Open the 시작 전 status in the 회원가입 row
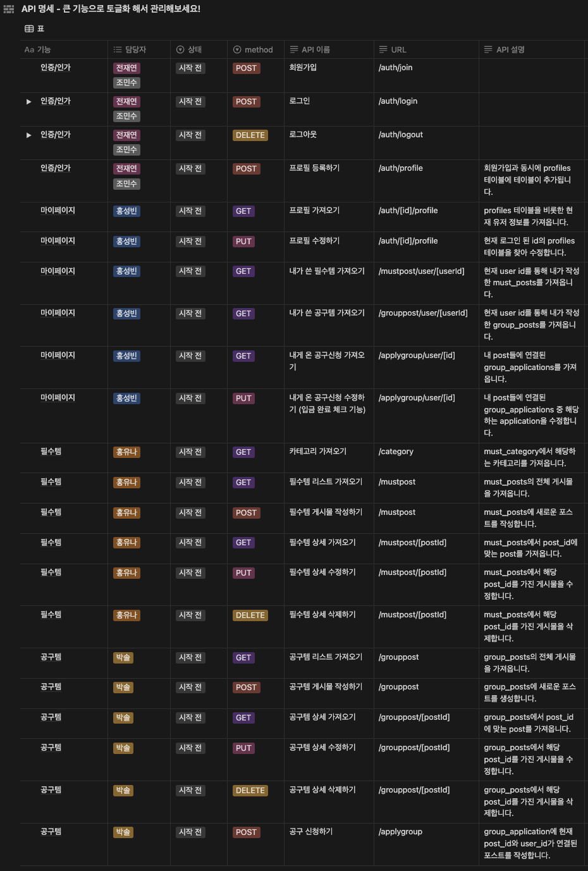588x871 pixels. (x=190, y=68)
